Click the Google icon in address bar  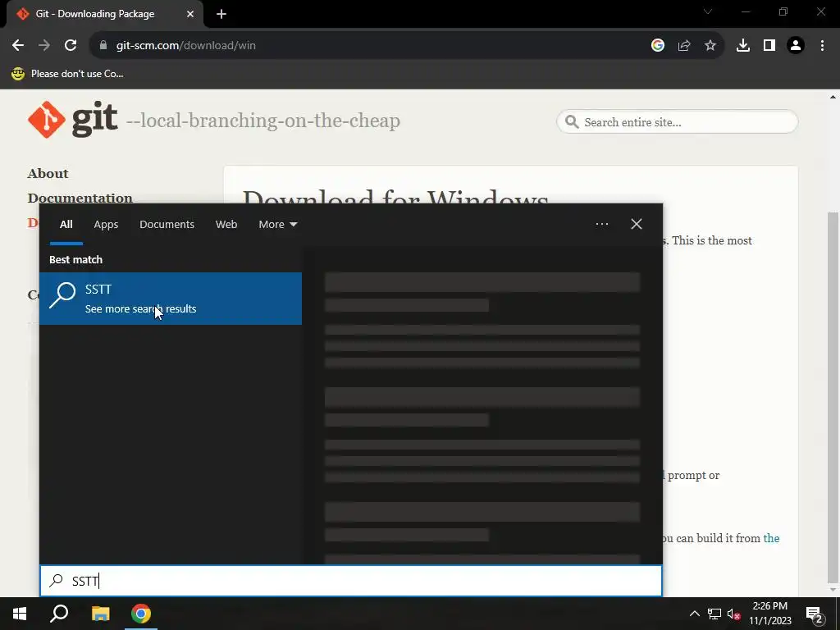[x=657, y=46]
